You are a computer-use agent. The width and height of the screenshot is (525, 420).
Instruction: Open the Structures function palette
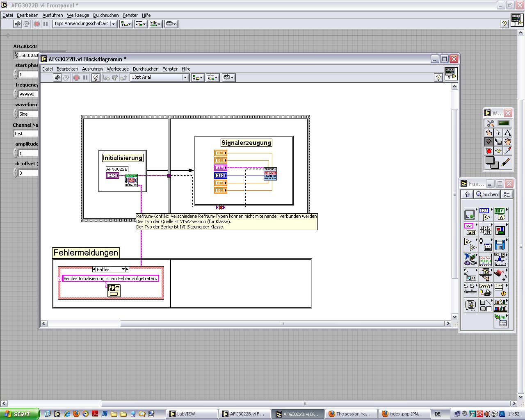coord(470,214)
